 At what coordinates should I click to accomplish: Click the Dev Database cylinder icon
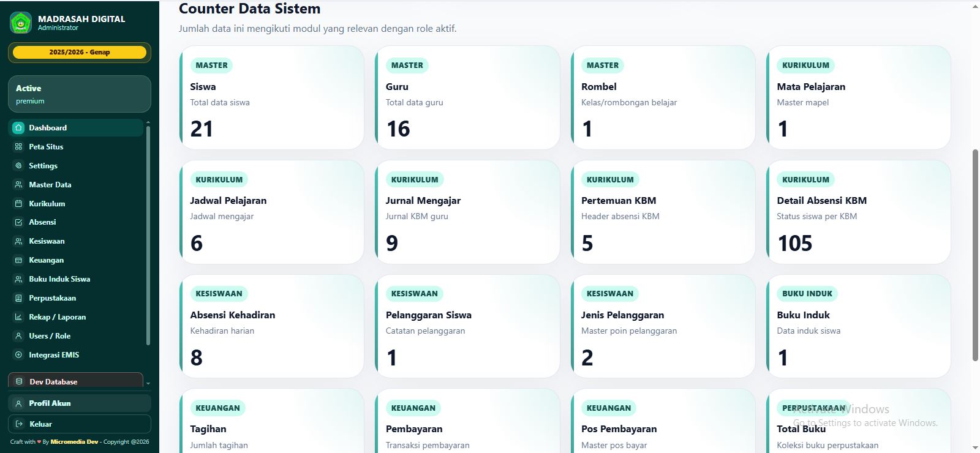point(19,381)
